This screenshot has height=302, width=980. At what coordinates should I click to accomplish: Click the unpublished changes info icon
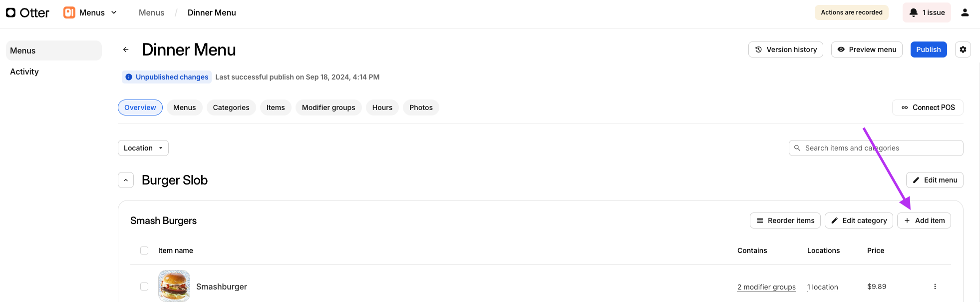point(129,77)
